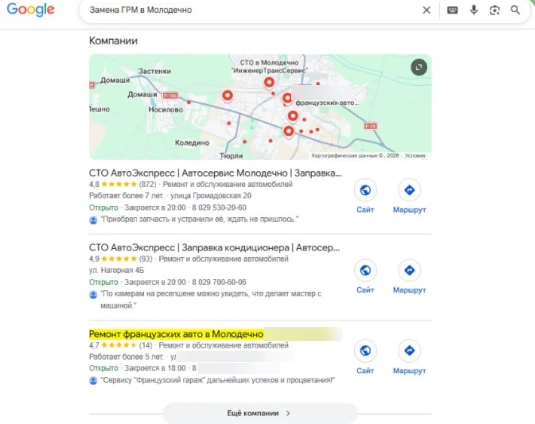Click phone number 8 029 700-60-06
535x424 pixels.
219,282
